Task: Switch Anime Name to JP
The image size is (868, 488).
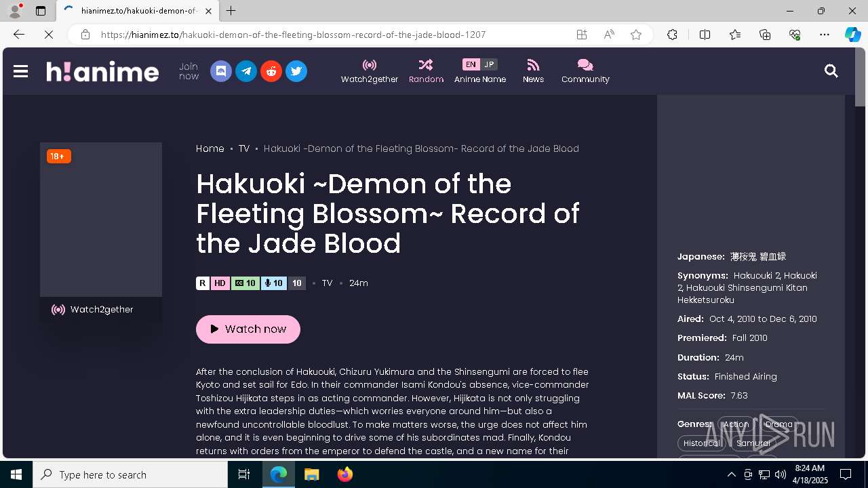Action: [x=489, y=64]
